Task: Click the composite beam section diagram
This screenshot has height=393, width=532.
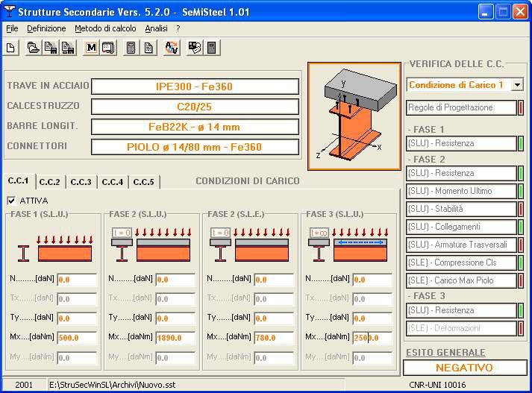Action: [354, 116]
